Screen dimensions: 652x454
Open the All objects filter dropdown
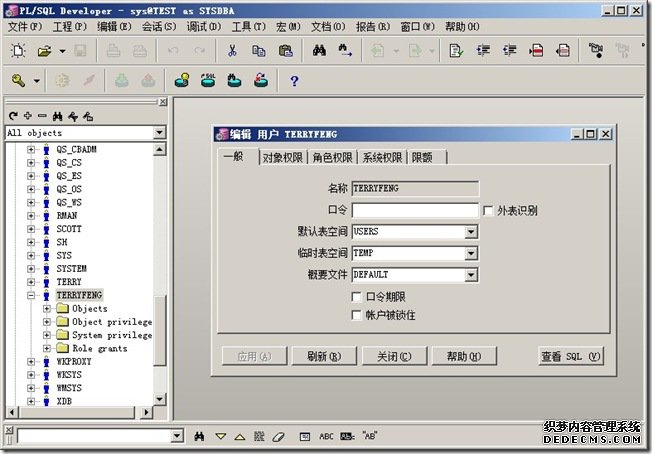(x=159, y=133)
